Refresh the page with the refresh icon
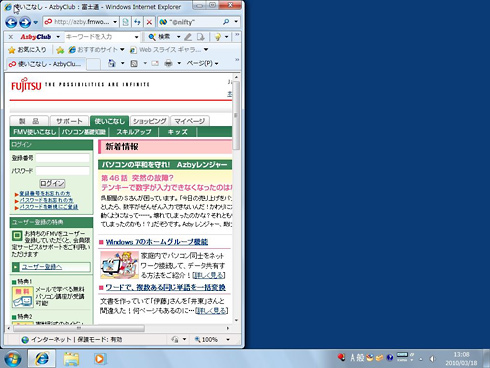Screen dimensions: 490x368 coord(137,22)
